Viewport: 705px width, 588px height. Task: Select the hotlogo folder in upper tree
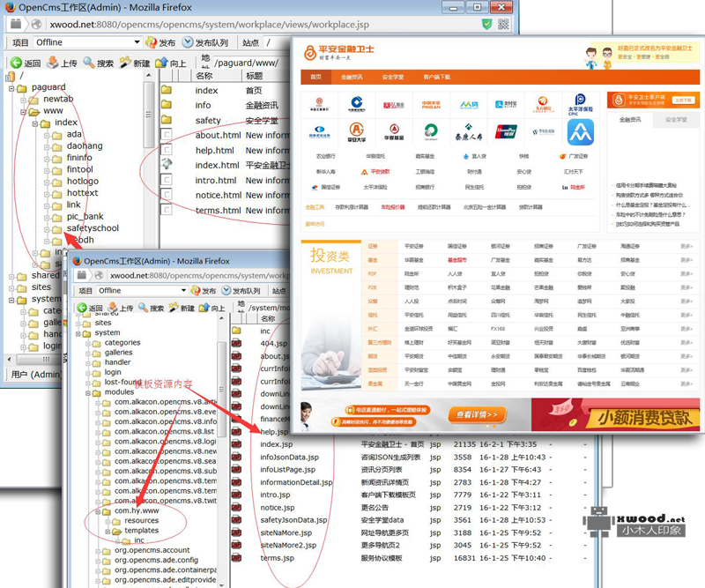[82, 182]
